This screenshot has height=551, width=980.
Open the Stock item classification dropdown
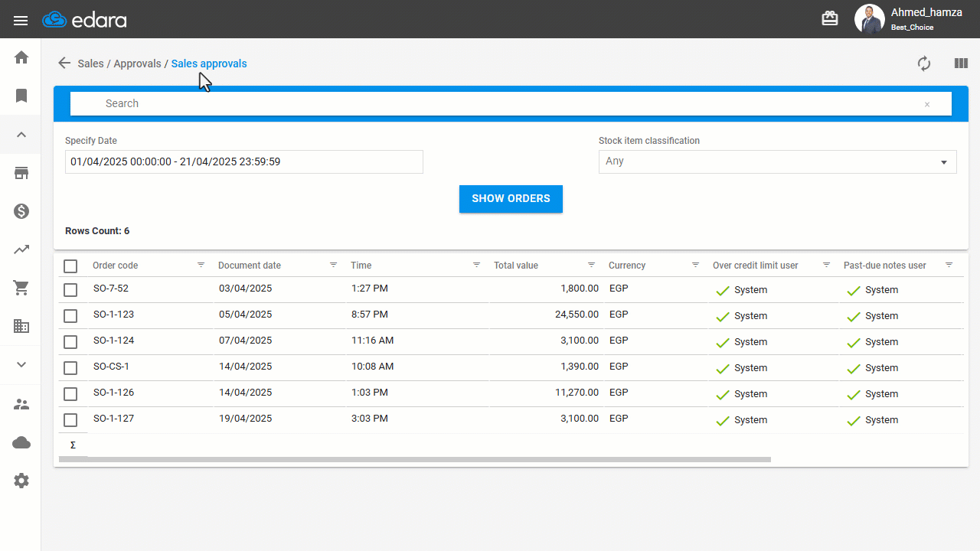[777, 161]
